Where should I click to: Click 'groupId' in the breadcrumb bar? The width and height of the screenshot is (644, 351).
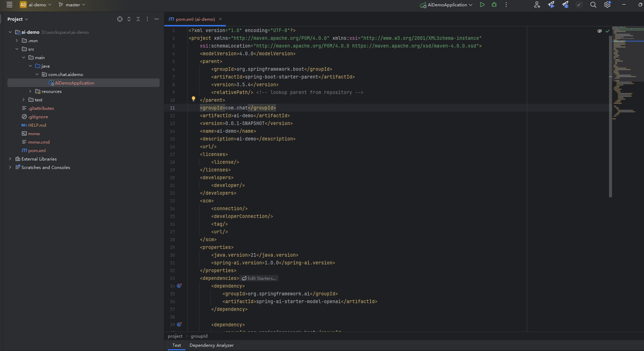(x=199, y=336)
